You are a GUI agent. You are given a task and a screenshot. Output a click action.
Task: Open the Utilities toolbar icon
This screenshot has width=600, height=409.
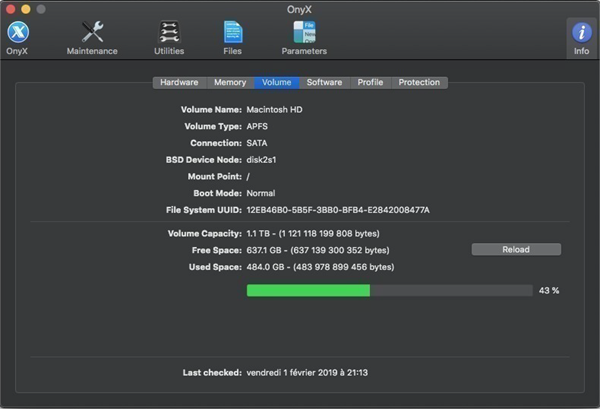pyautogui.click(x=169, y=38)
